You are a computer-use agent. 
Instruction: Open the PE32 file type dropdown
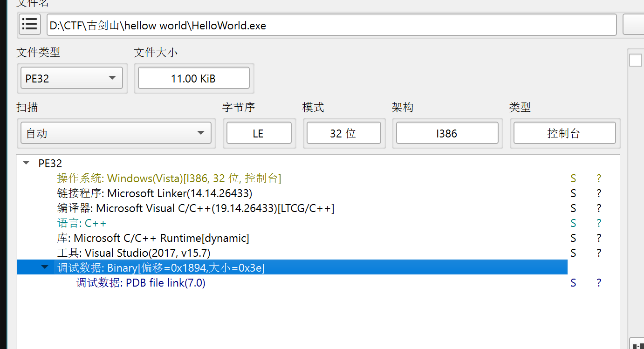(x=72, y=78)
